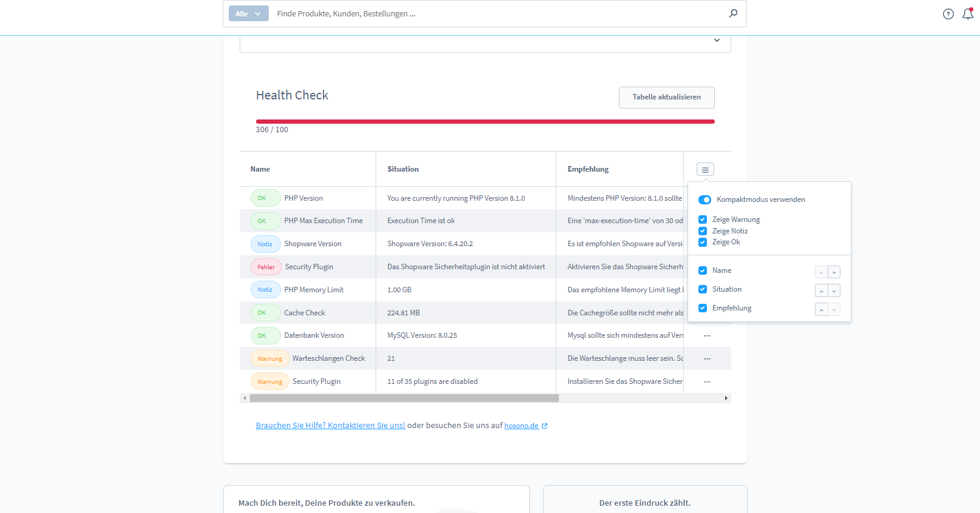The width and height of the screenshot is (980, 513).
Task: Select Datenbank Version row name
Action: (x=314, y=335)
